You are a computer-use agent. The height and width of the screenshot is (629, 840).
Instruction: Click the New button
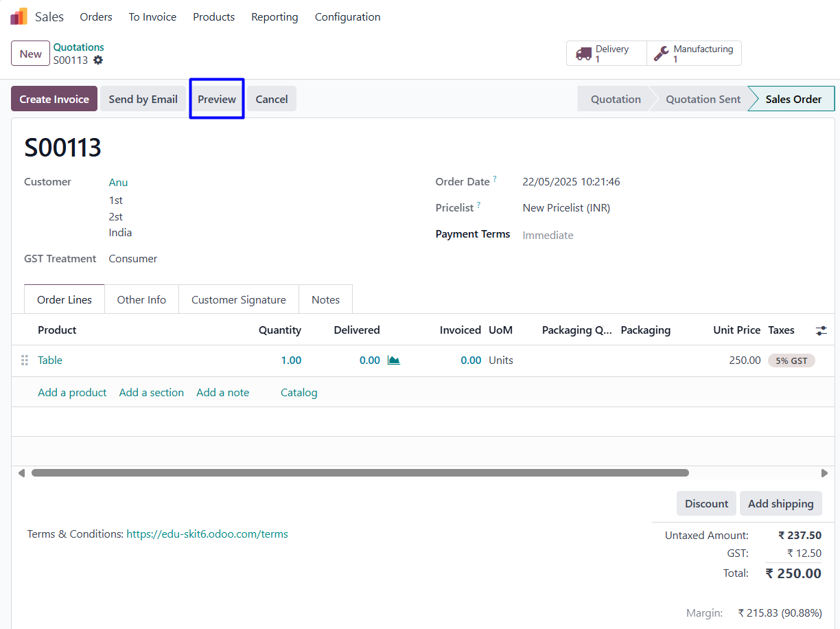pyautogui.click(x=30, y=54)
